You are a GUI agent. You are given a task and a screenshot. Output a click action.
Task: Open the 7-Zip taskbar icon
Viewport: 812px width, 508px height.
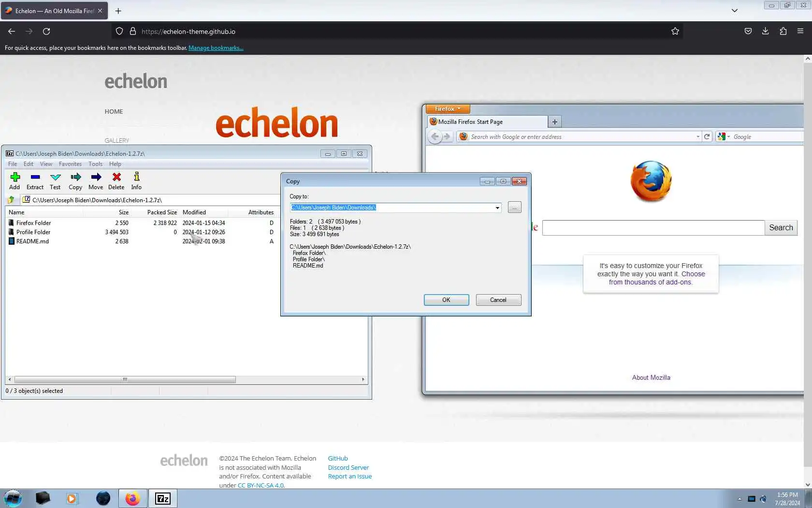(163, 498)
